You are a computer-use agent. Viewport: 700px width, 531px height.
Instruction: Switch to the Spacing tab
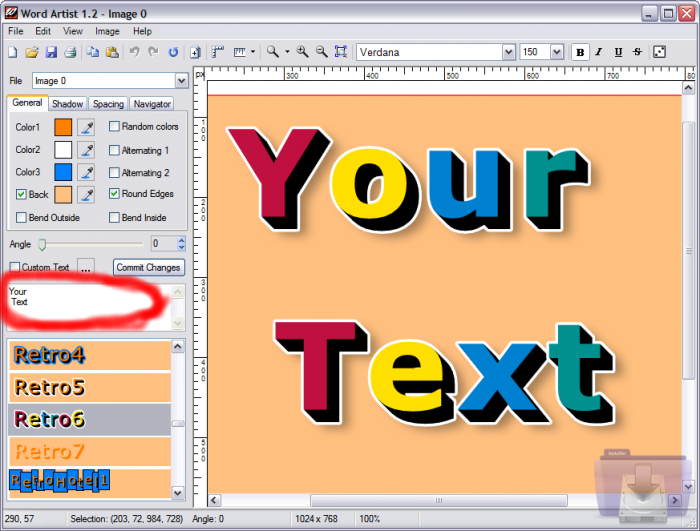(108, 104)
